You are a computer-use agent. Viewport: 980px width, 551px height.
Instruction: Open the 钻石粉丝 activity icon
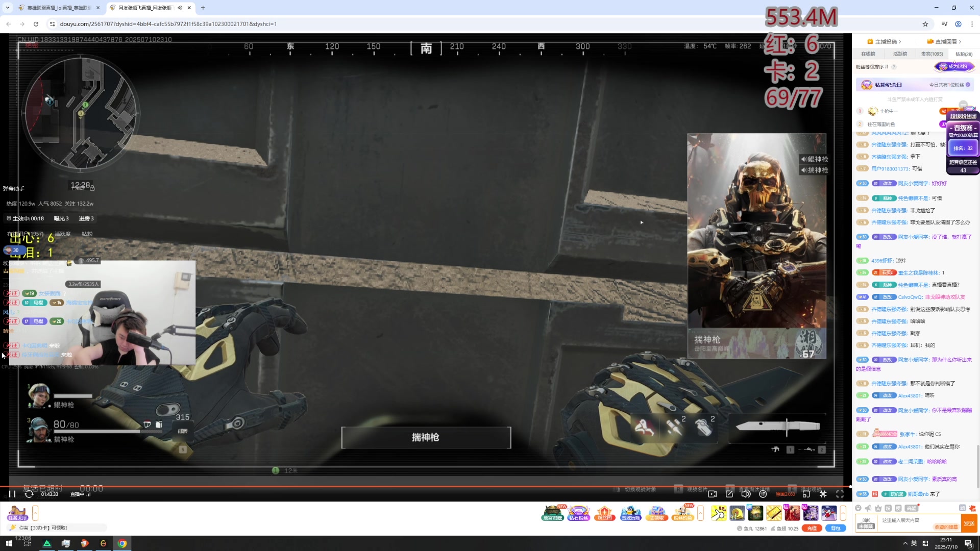(578, 513)
